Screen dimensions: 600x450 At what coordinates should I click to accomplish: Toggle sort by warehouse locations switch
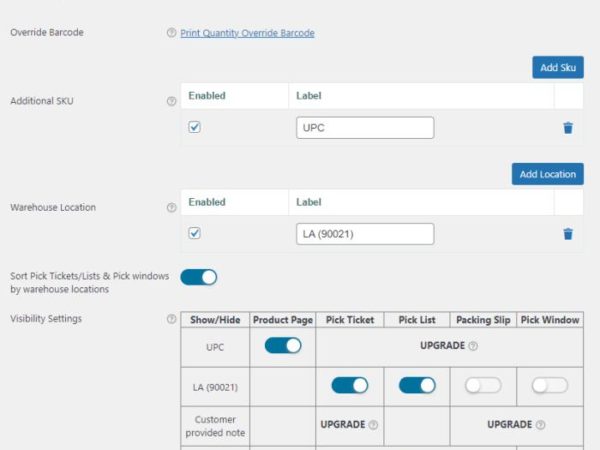(198, 277)
